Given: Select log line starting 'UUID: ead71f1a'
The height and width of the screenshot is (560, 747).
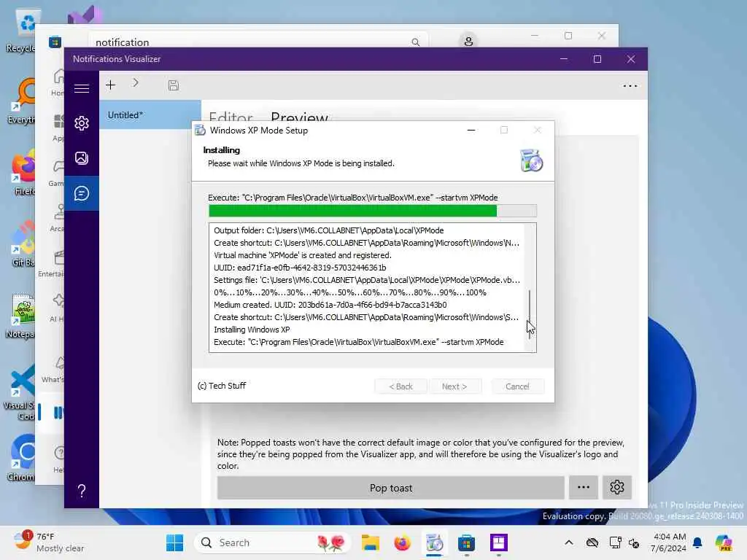Looking at the screenshot, I should pos(300,268).
